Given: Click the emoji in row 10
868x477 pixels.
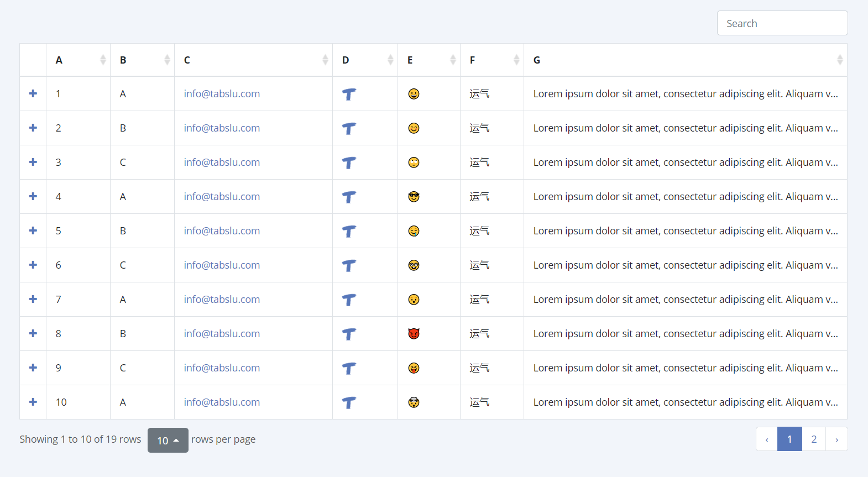Looking at the screenshot, I should pyautogui.click(x=414, y=402).
